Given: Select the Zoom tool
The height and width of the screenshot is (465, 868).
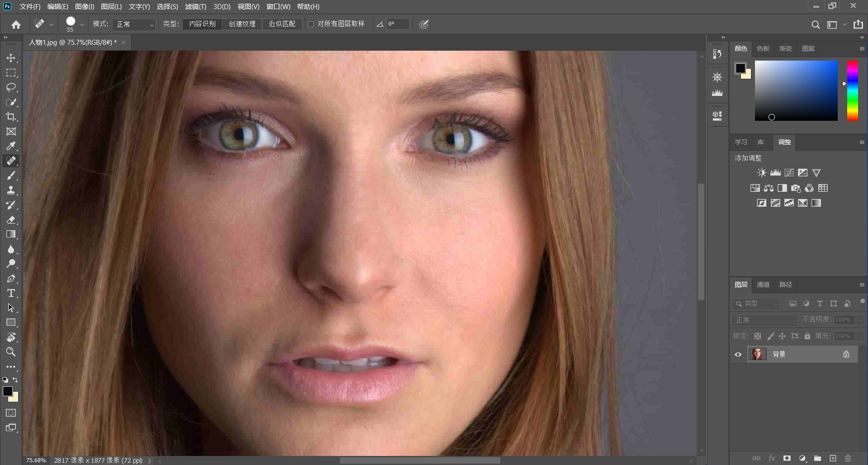Looking at the screenshot, I should tap(11, 352).
